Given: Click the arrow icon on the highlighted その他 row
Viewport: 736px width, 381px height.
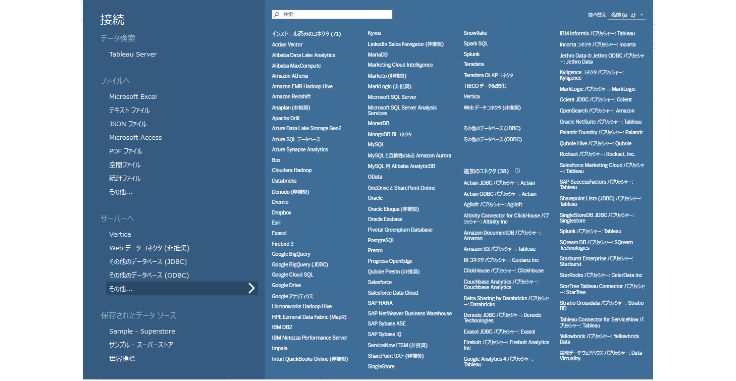Looking at the screenshot, I should click(251, 288).
